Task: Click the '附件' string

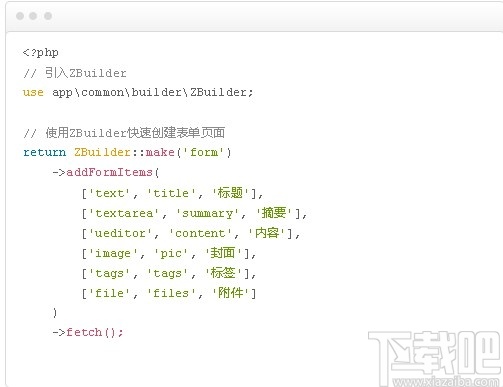Action: pos(230,293)
